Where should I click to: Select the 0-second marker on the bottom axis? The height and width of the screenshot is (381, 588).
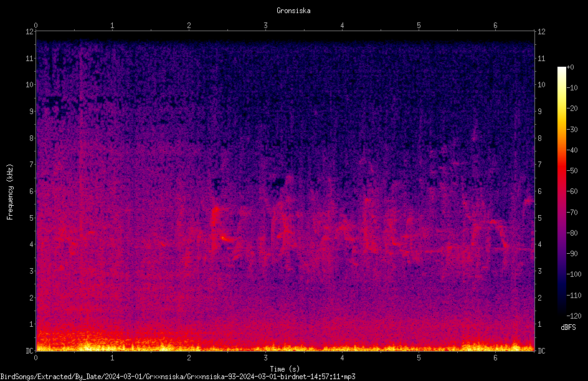36,358
